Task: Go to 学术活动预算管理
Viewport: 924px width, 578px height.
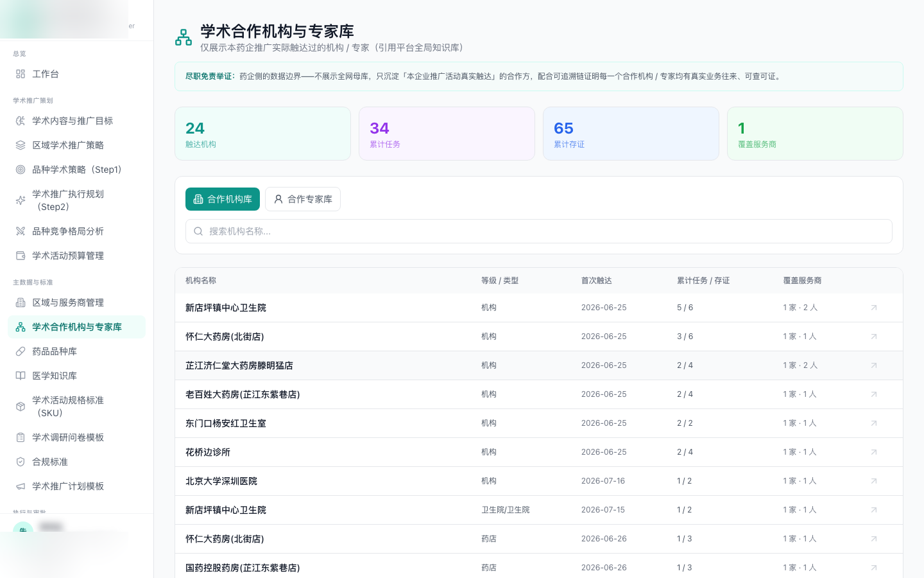Action: pyautogui.click(x=76, y=256)
